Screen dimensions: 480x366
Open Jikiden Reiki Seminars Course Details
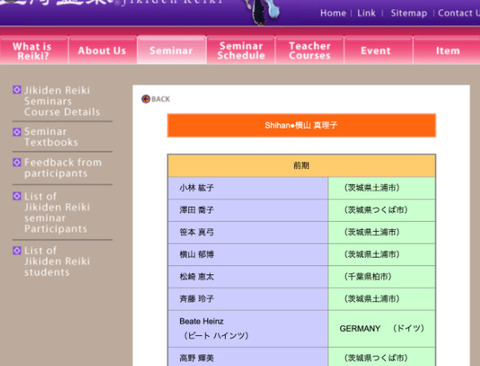click(62, 101)
